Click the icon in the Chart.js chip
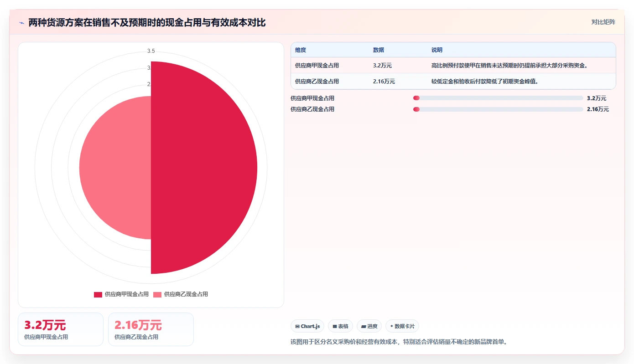Image resolution: width=634 pixels, height=364 pixels. (x=297, y=327)
